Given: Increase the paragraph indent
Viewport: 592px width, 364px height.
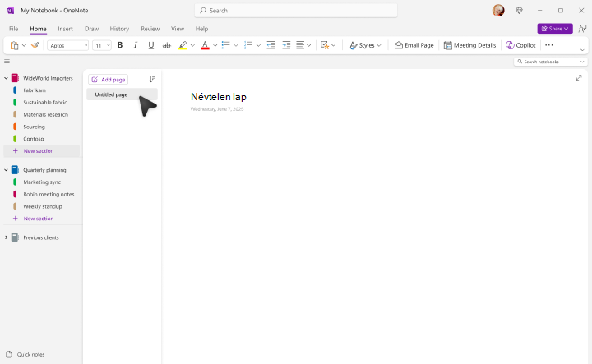Looking at the screenshot, I should click(287, 45).
